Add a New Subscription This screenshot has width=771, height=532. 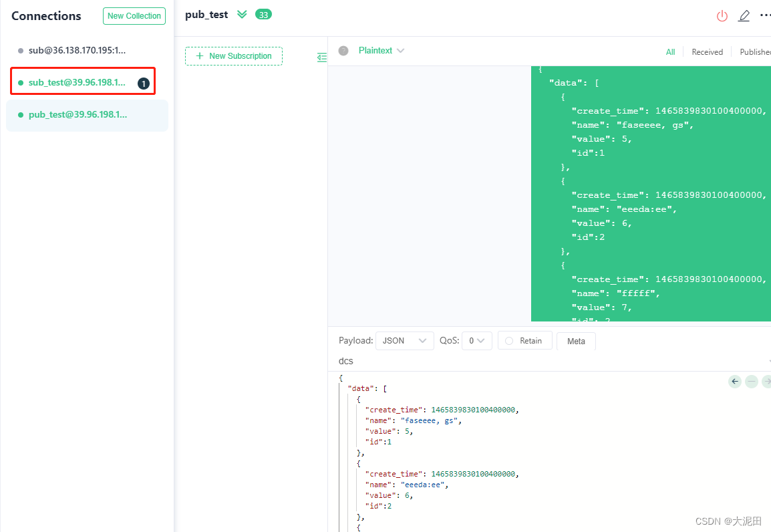234,56
